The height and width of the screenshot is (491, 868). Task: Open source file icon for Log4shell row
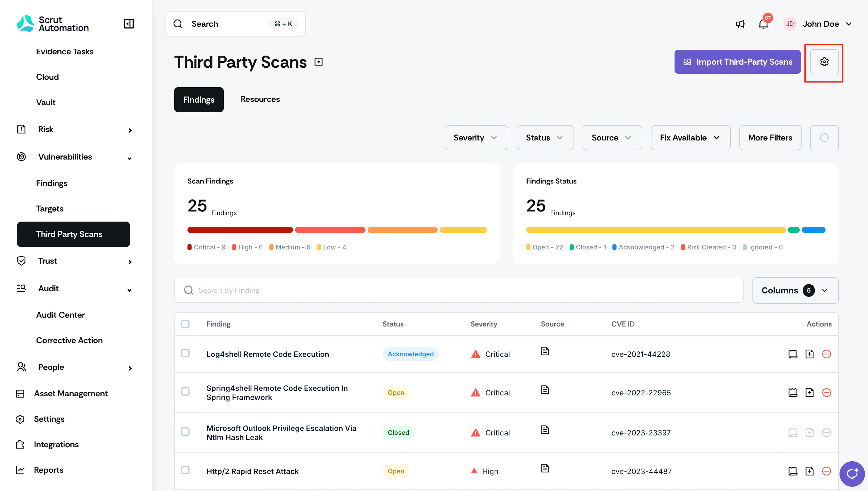tap(545, 351)
